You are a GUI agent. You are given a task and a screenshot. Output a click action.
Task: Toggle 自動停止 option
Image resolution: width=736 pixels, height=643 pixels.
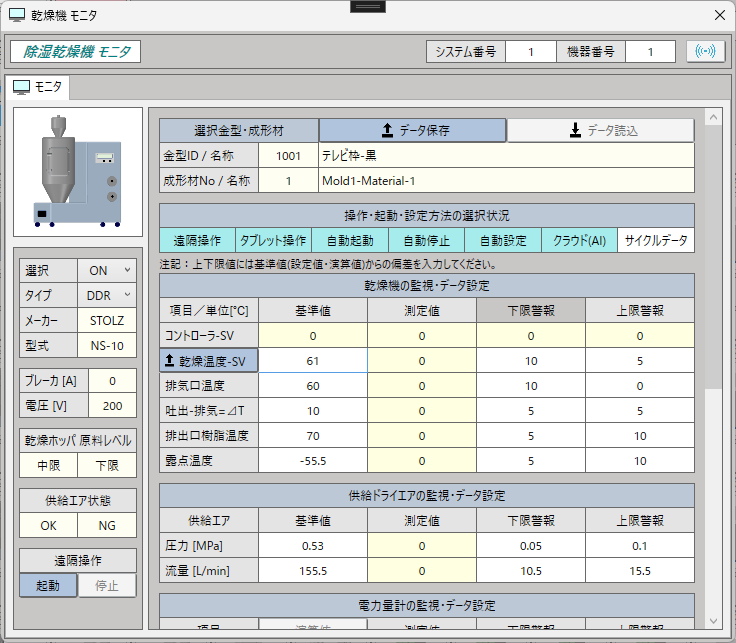pos(426,241)
